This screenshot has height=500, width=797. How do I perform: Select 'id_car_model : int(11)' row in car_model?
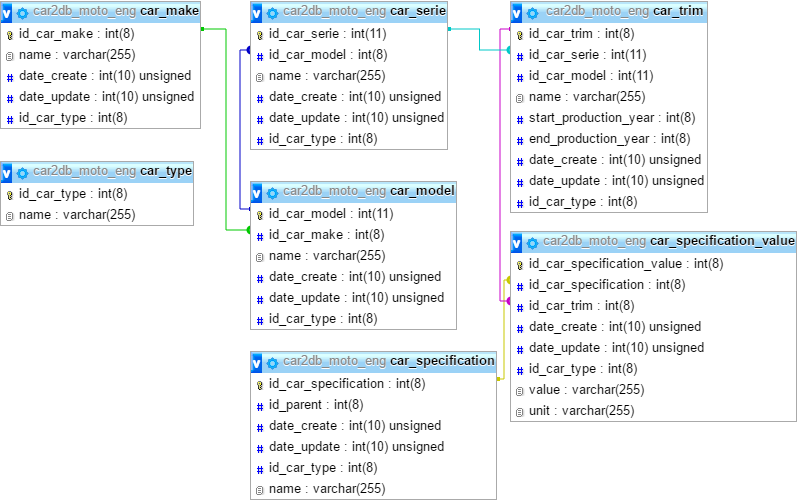click(x=354, y=214)
